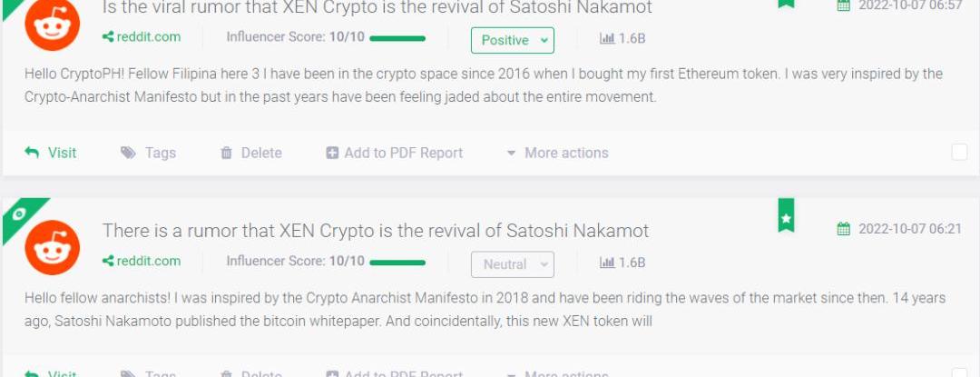Image resolution: width=980 pixels, height=377 pixels.
Task: Open the Positive sentiment dropdown
Action: [513, 40]
